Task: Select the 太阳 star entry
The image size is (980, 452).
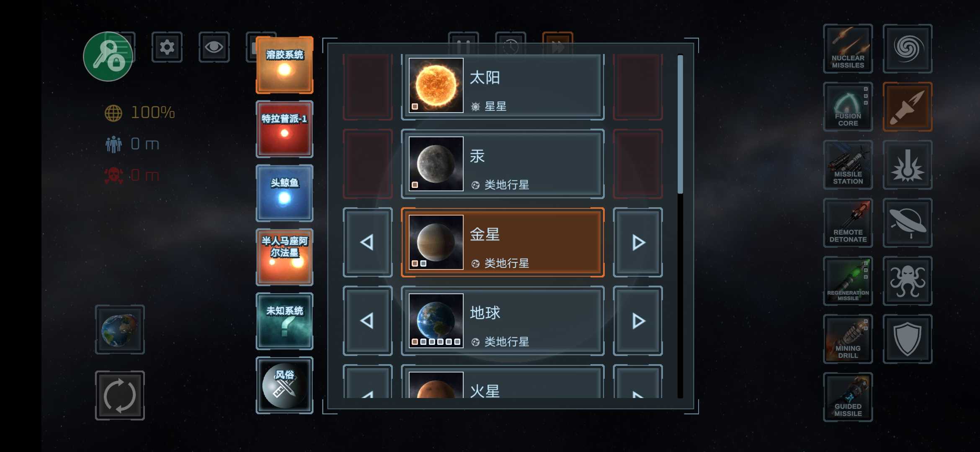Action: (x=503, y=85)
